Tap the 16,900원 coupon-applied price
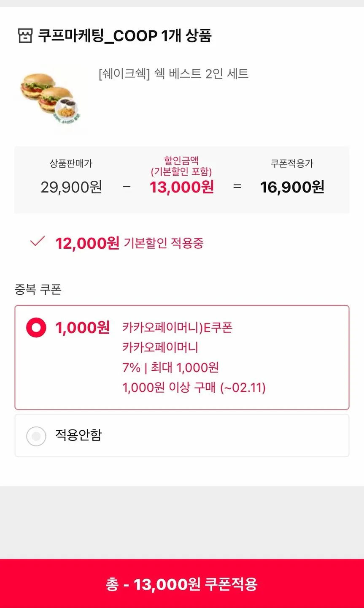This screenshot has height=608, width=364. 292,187
